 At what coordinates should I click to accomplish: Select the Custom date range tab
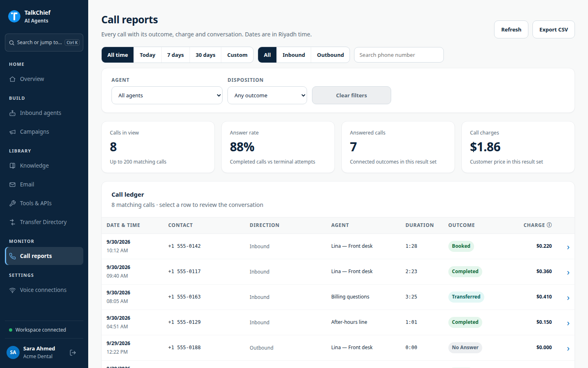coord(237,55)
